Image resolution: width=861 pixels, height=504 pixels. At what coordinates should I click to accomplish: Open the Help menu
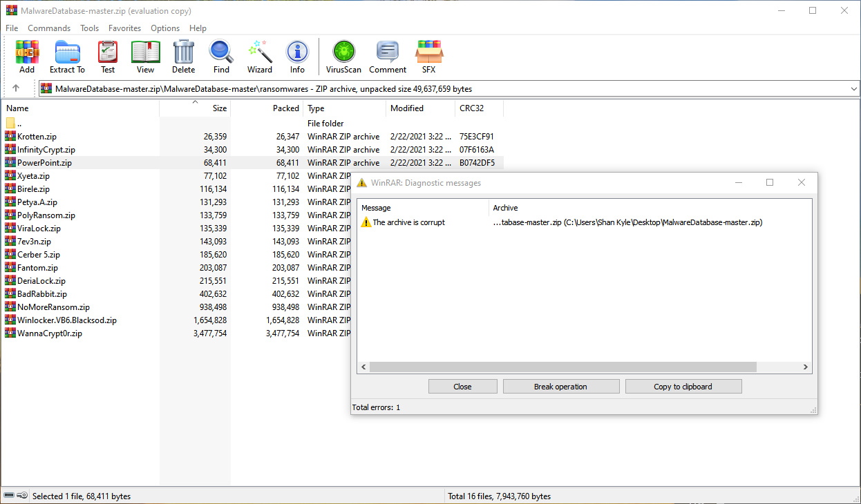[x=198, y=28]
